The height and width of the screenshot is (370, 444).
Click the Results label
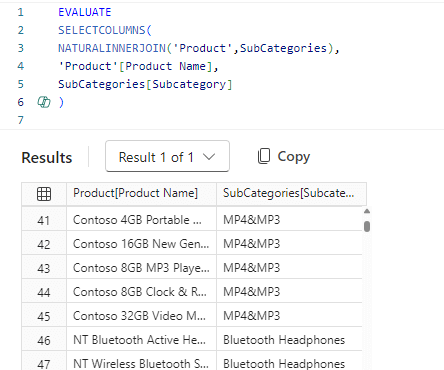(47, 158)
